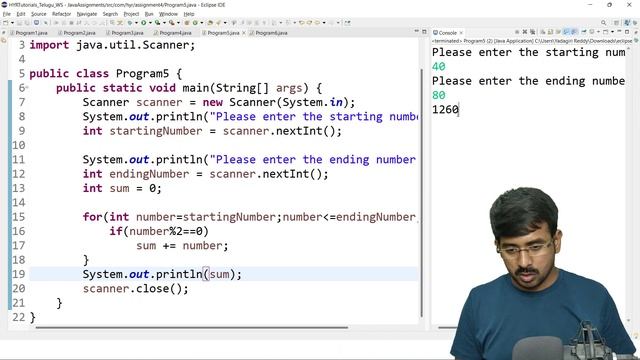Click the Display Selected Console icon
Viewport: 640px width, 360px height.
[592, 32]
